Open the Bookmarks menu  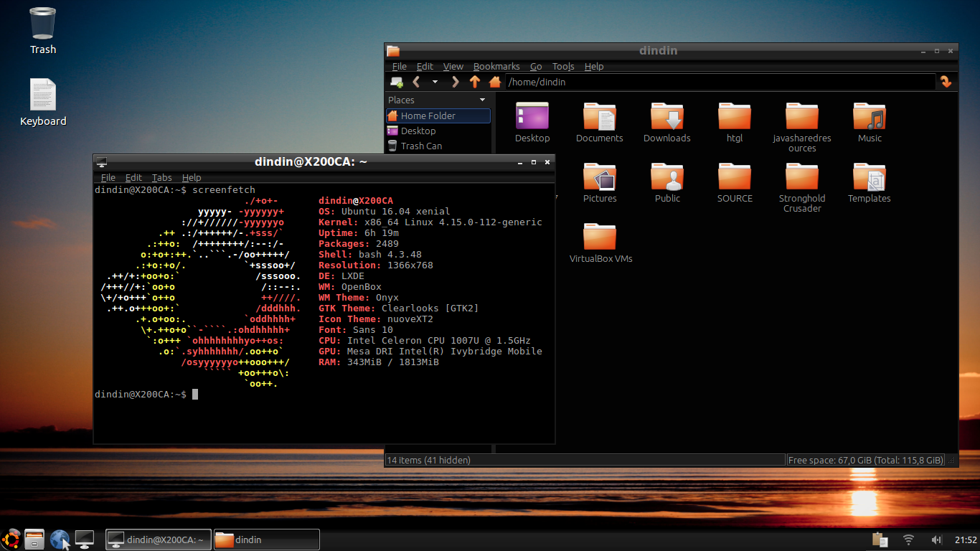[496, 66]
